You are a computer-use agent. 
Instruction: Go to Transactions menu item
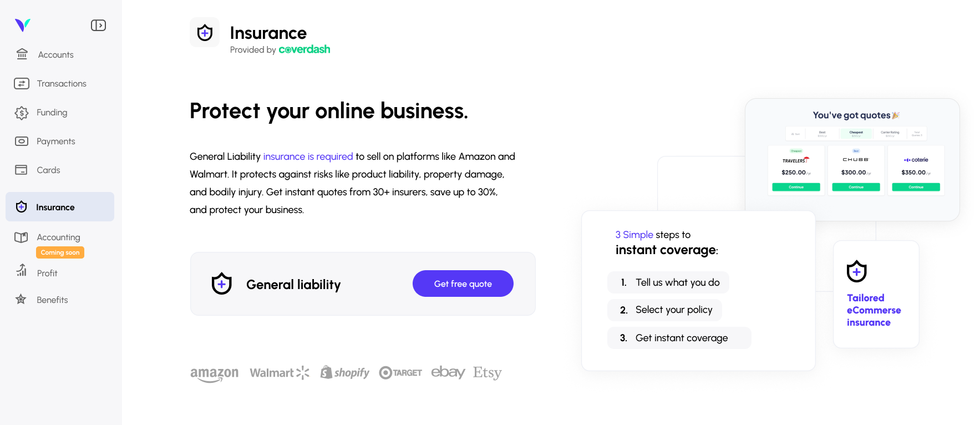pos(62,84)
